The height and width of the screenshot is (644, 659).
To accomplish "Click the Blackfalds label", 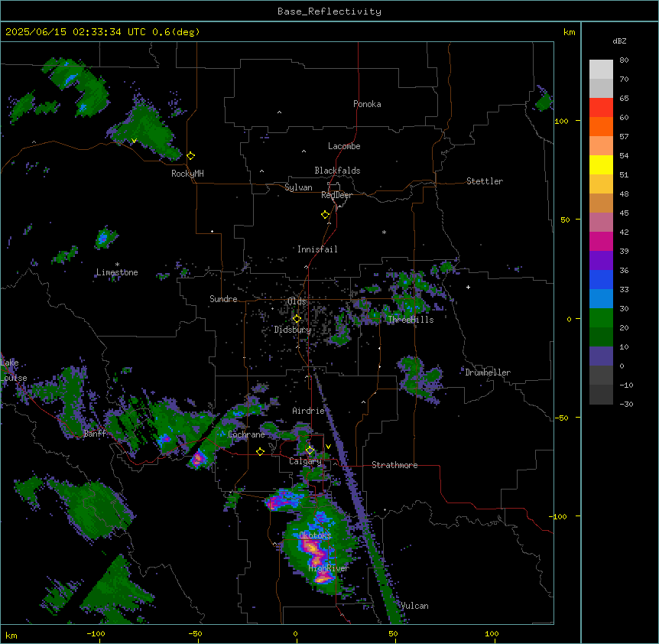I will pyautogui.click(x=337, y=171).
